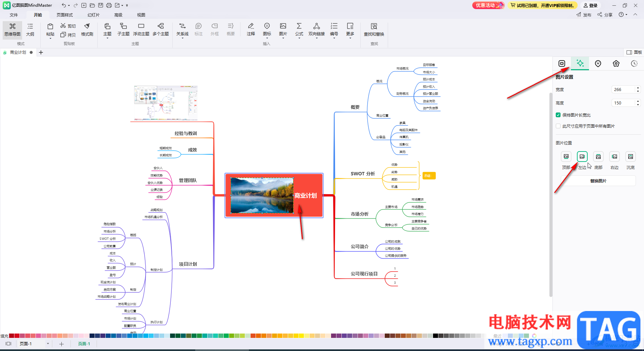Click the save icon in title bar
This screenshot has width=644, height=351.
(101, 5)
